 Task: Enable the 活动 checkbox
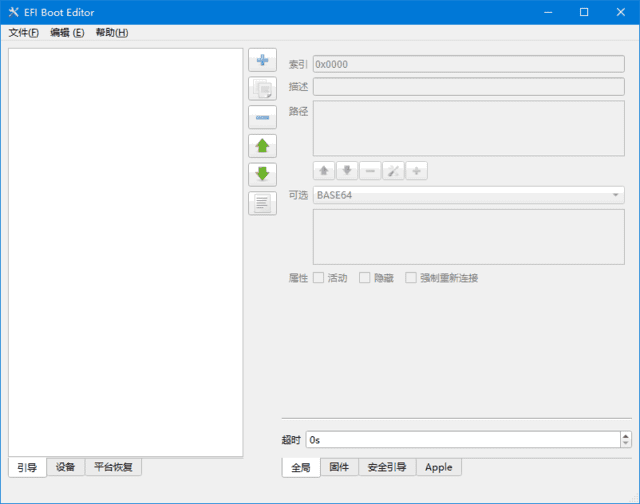pyautogui.click(x=319, y=278)
